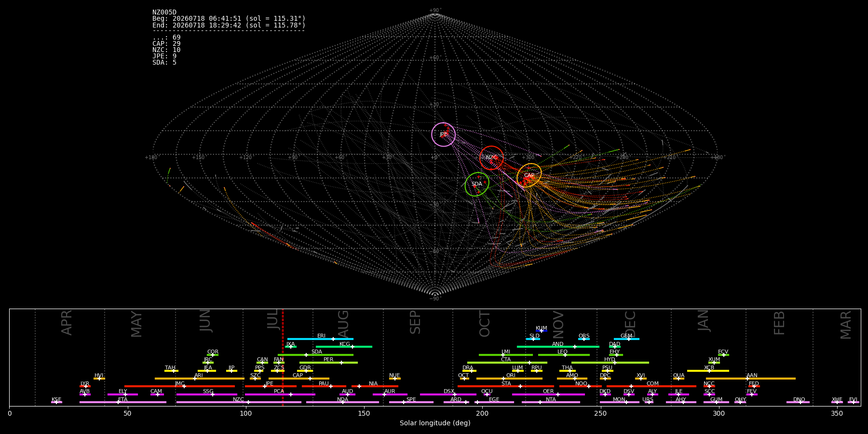Select the PER shower bar in the timeline
Viewport: 868px width, 434px height.
328,363
